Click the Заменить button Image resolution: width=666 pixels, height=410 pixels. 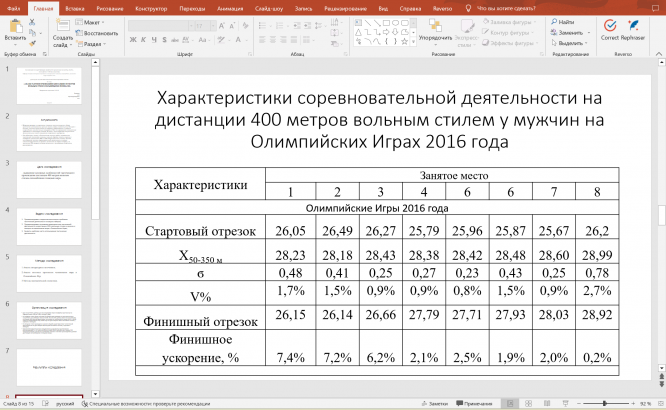coord(567,32)
